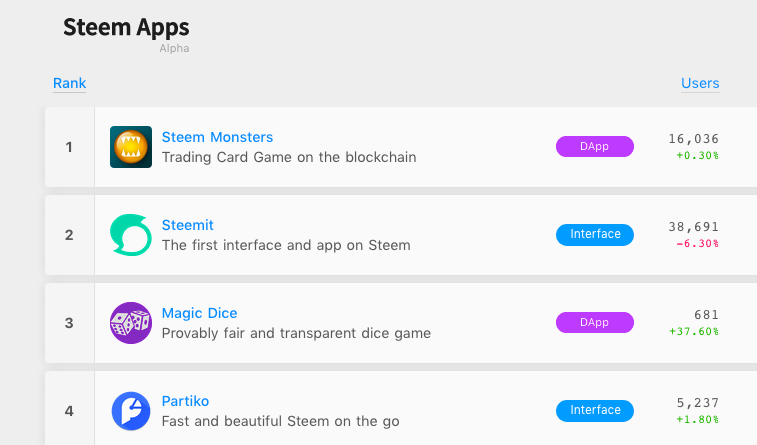This screenshot has width=757, height=445.
Task: Open the Partiko app link
Action: coord(185,401)
